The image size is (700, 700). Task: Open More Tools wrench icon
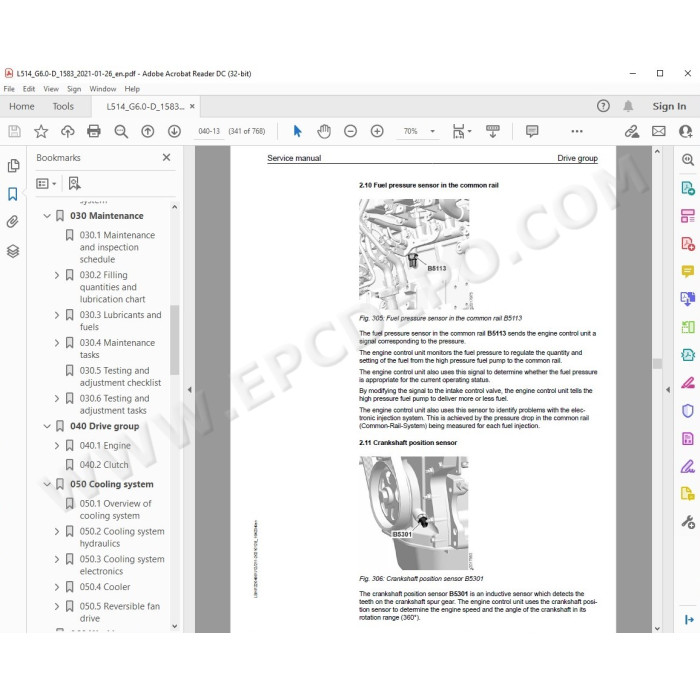click(x=688, y=521)
